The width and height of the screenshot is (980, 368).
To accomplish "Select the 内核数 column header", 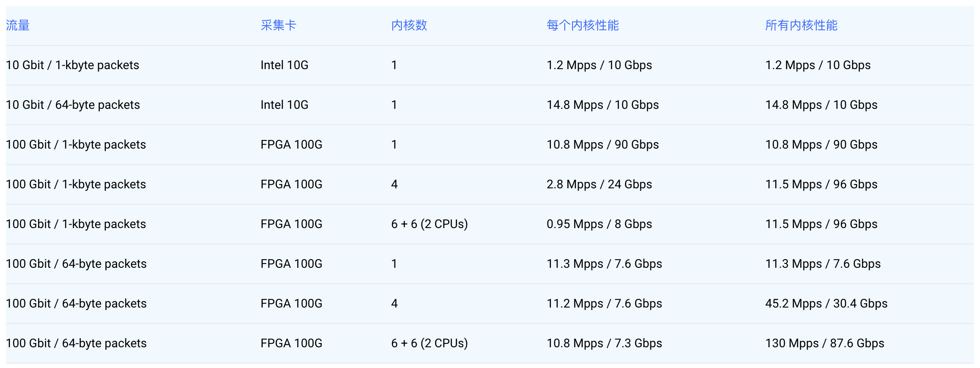I will (409, 25).
